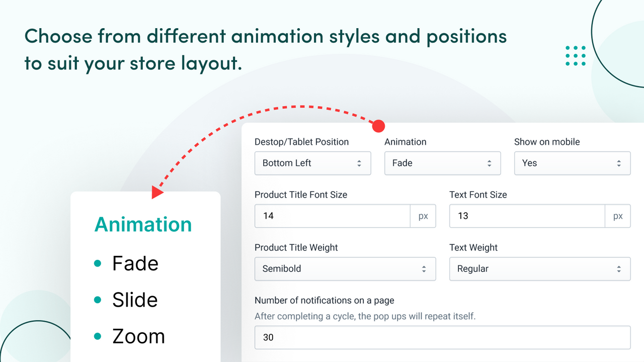The image size is (644, 362).
Task: Click the stepper chevrons beside Yes
Action: tap(618, 163)
